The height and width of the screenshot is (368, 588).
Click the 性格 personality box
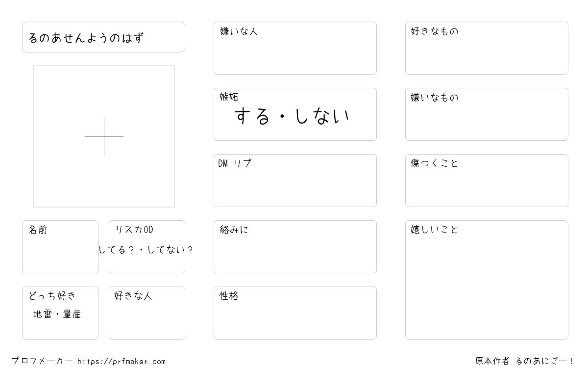295,313
